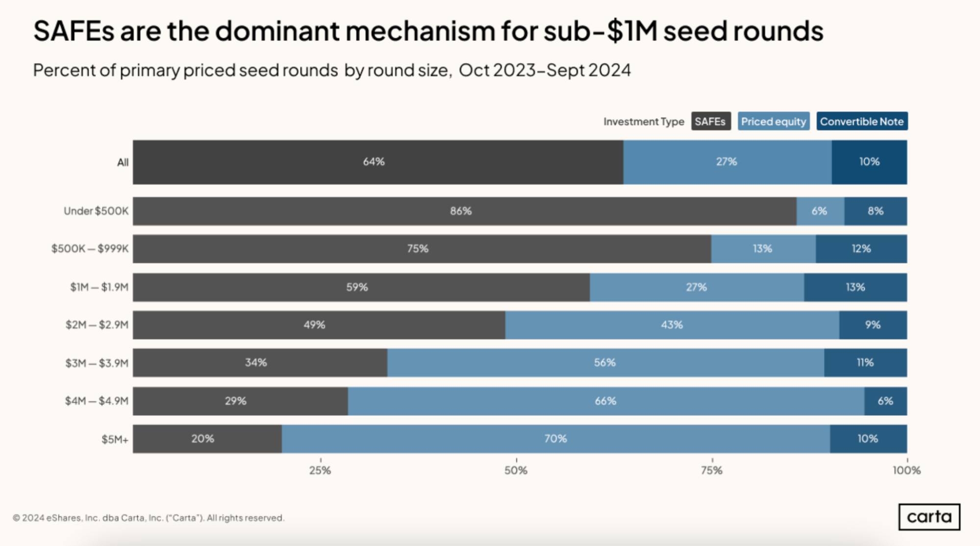980x546 pixels.
Task: Toggle the Convertible Note legend item
Action: pyautogui.click(x=861, y=122)
